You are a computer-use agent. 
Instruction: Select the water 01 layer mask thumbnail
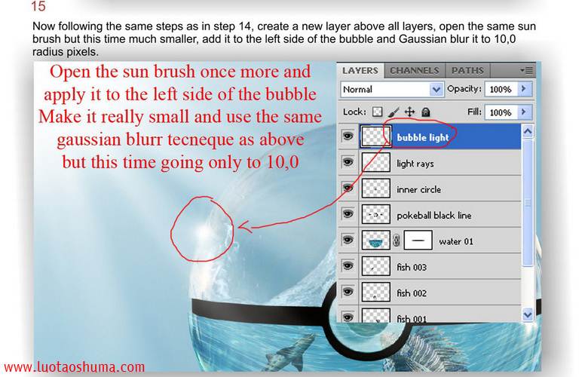[x=418, y=241]
